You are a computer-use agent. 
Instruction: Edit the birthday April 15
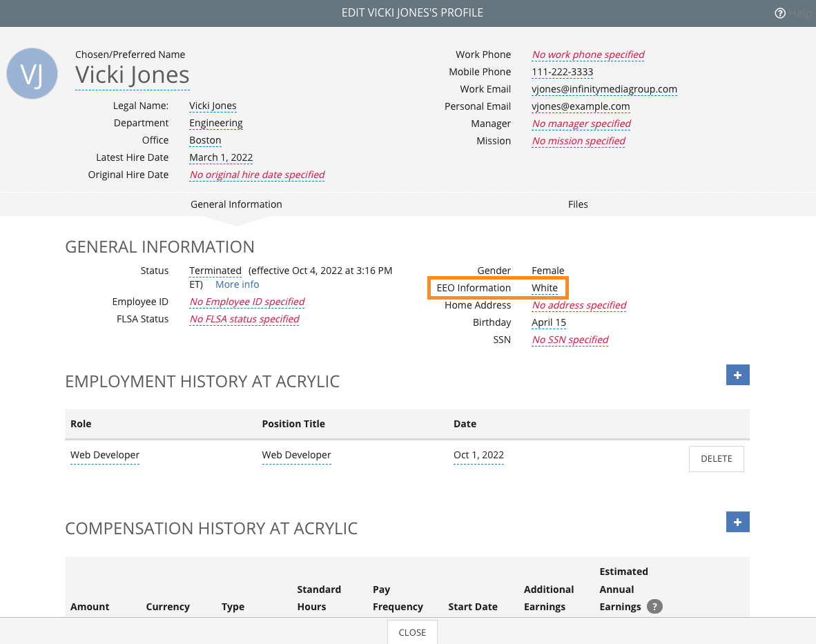click(549, 322)
